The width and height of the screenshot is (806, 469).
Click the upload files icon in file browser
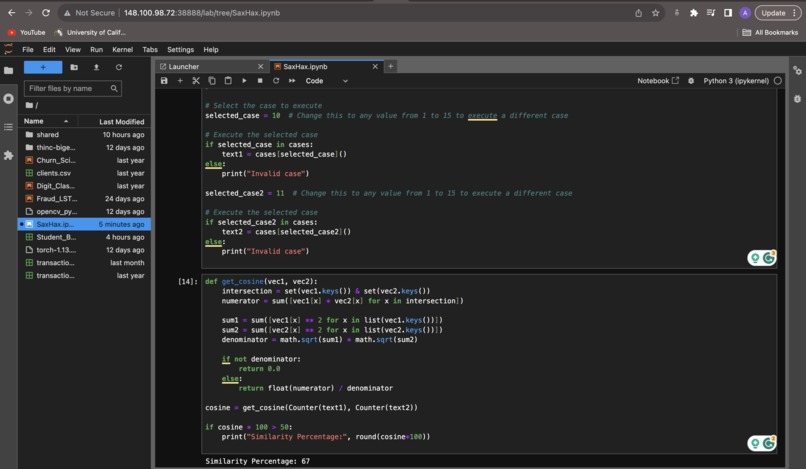click(x=96, y=67)
